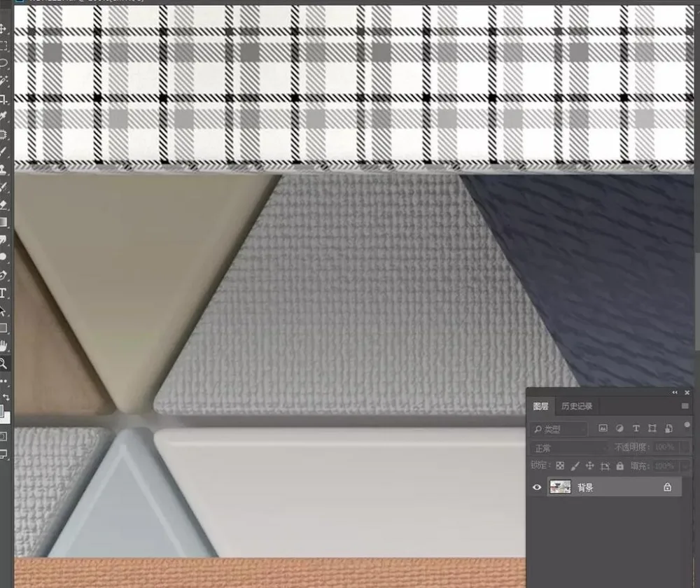Open the opacity slider dropdown arrow
The width and height of the screenshot is (700, 588).
pyautogui.click(x=685, y=447)
